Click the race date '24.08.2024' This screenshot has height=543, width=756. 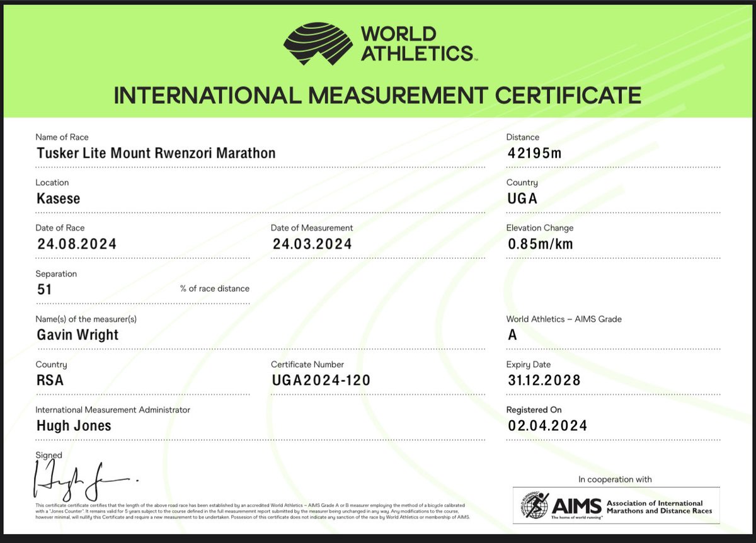[x=77, y=244]
